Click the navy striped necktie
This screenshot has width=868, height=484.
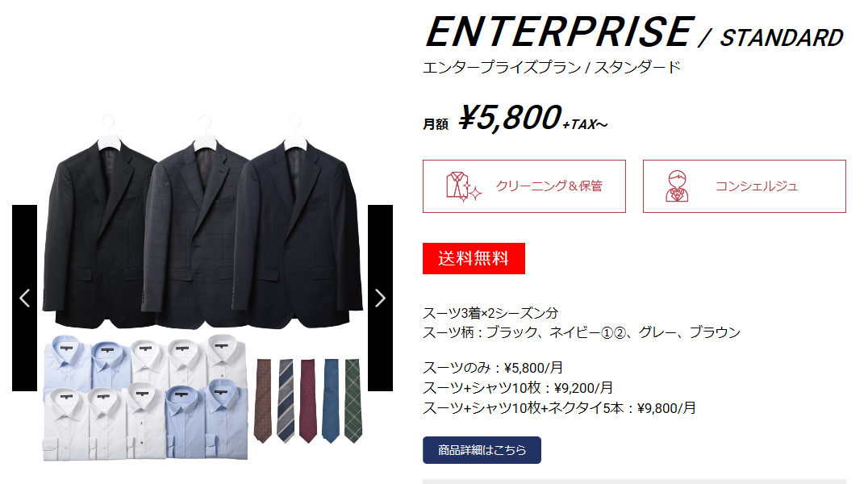286,401
